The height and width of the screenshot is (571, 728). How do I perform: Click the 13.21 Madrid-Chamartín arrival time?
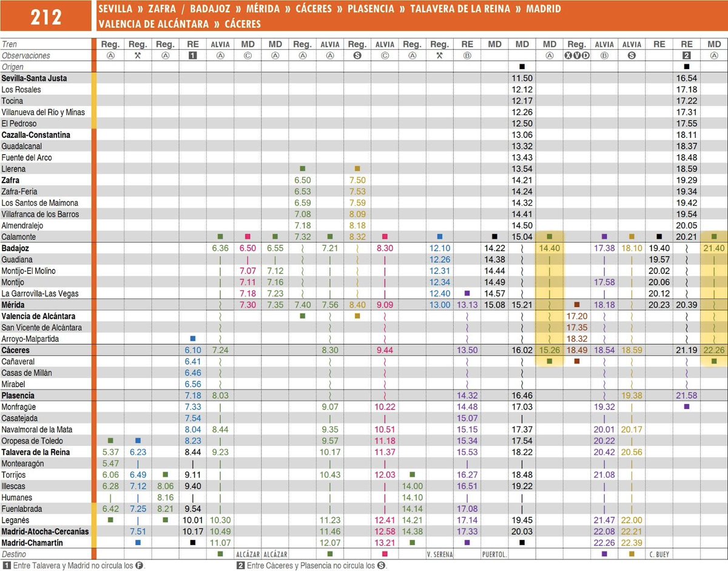[385, 542]
